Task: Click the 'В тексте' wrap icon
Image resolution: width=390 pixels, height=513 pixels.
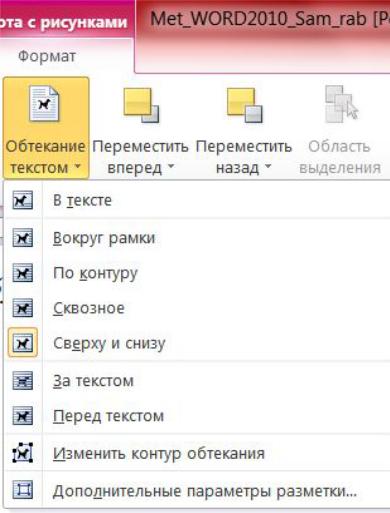Action: pos(23,200)
